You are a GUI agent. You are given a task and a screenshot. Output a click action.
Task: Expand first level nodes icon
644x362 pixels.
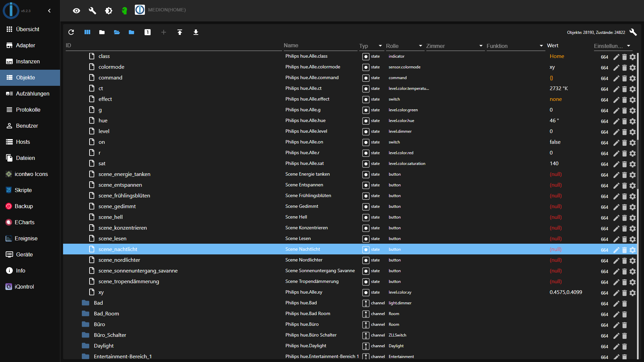[148, 32]
